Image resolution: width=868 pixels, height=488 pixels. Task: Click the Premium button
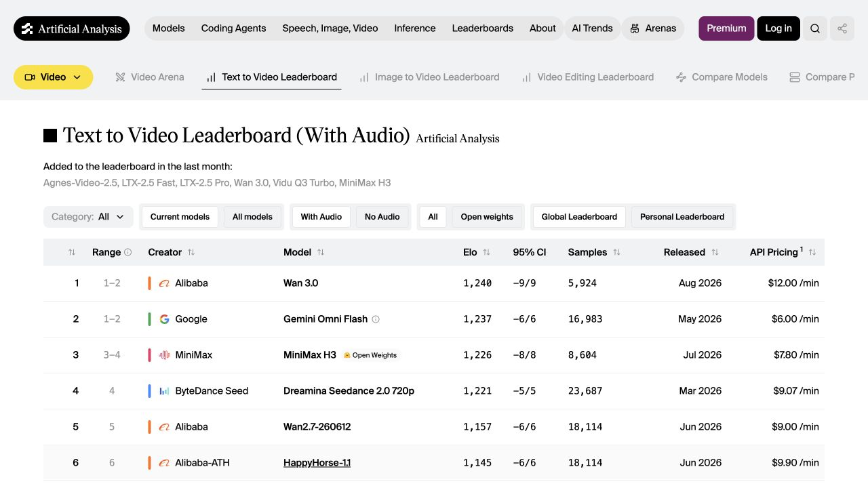tap(726, 28)
